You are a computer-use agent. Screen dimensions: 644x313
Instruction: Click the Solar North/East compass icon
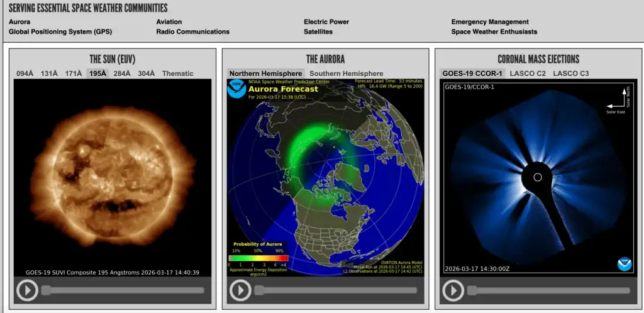618,100
